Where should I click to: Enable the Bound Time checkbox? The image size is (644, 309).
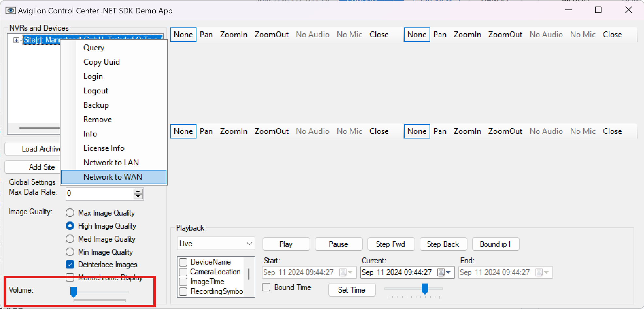[266, 287]
